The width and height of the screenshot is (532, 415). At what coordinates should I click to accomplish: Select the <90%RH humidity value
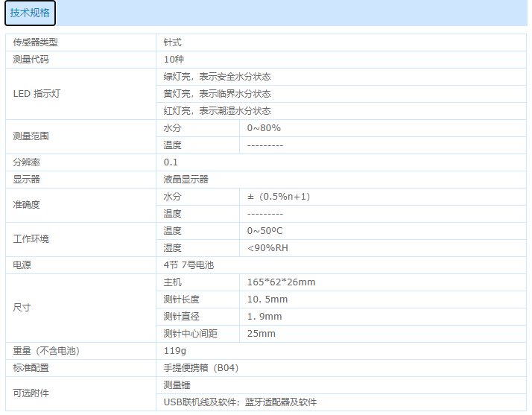[267, 248]
